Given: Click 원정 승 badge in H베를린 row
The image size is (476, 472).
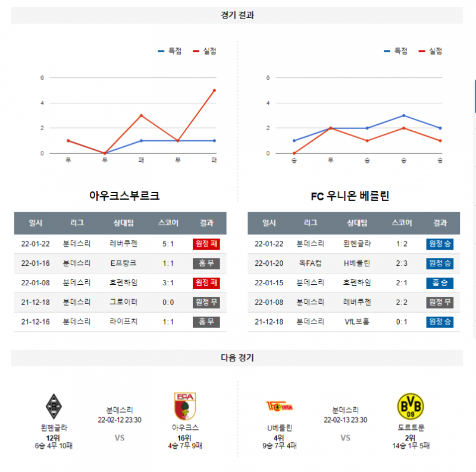Looking at the screenshot, I should click(440, 263).
